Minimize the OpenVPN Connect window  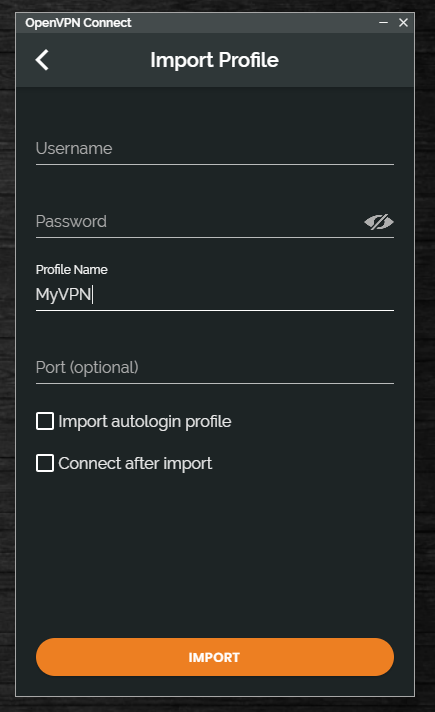pyautogui.click(x=383, y=22)
